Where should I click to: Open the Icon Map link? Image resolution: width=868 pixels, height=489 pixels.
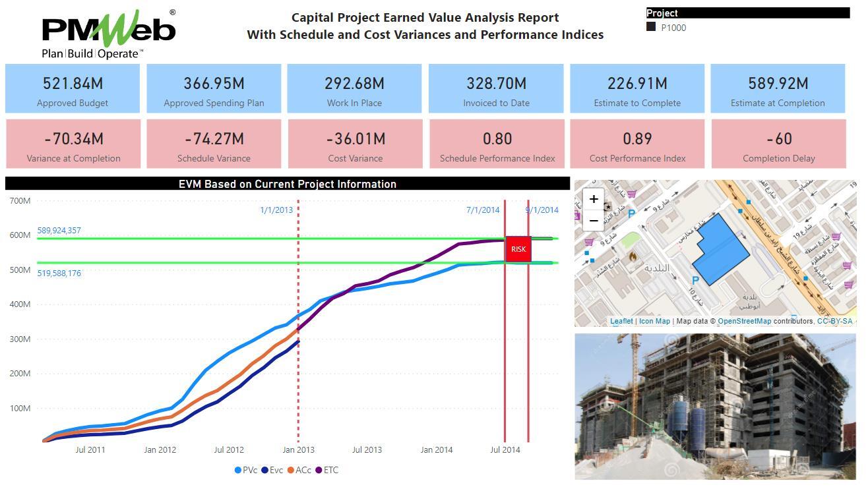coord(654,322)
